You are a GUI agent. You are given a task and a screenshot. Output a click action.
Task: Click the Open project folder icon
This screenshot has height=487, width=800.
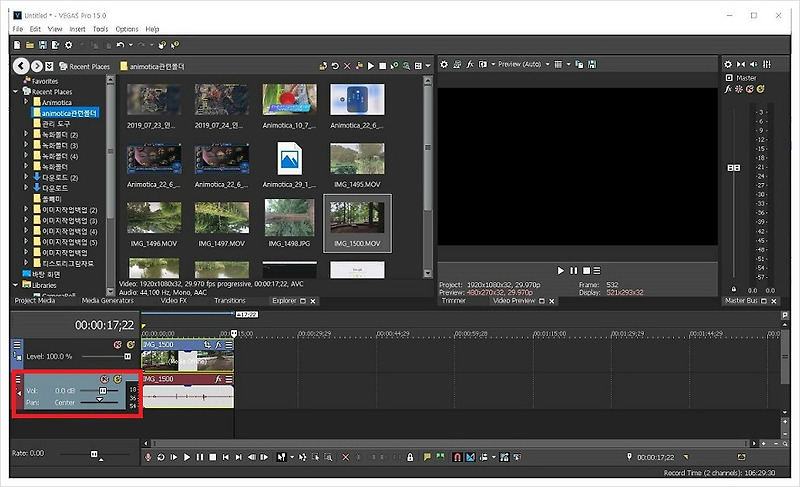click(30, 45)
